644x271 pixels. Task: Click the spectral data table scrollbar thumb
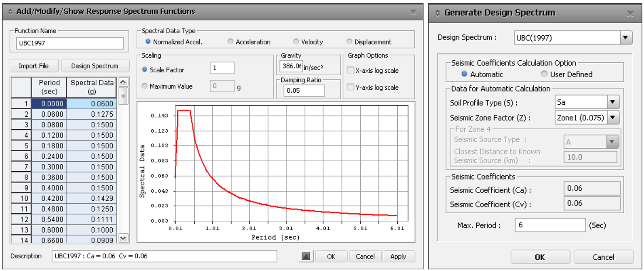123,96
